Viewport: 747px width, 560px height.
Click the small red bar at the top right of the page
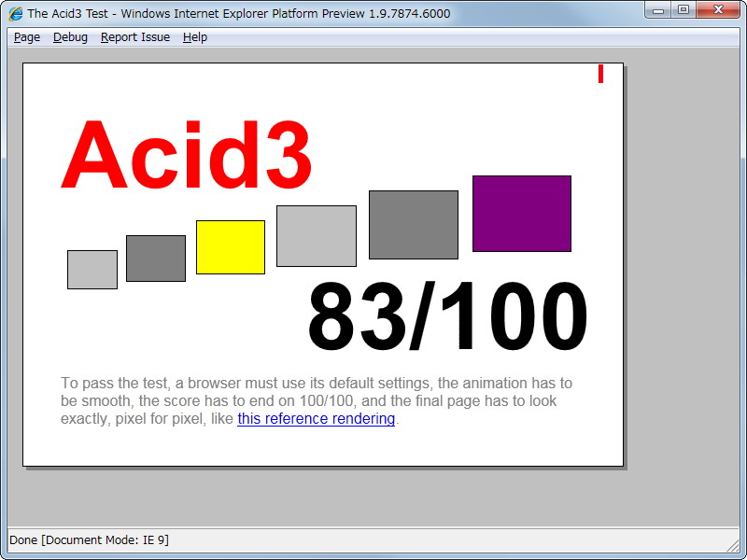click(599, 73)
